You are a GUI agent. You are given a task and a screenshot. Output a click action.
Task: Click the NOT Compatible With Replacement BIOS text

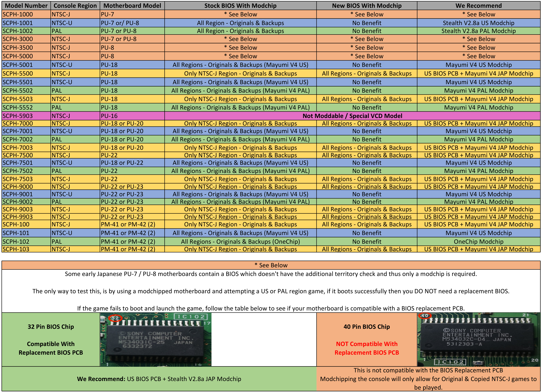[367, 348]
